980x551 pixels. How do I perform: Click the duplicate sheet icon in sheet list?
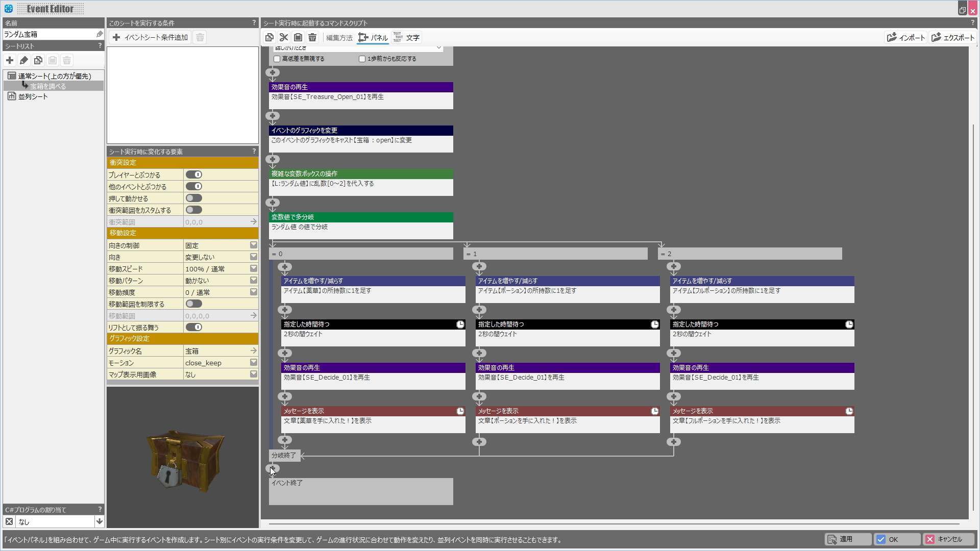(38, 60)
